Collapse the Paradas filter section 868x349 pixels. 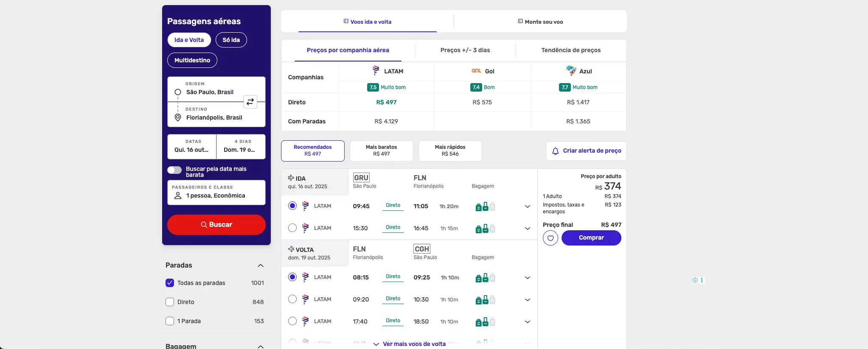click(x=261, y=265)
